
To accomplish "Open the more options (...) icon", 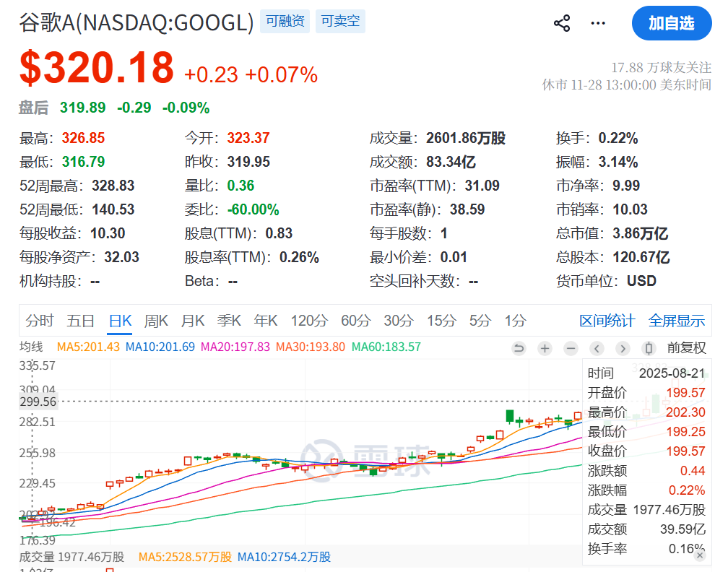I will coord(598,22).
